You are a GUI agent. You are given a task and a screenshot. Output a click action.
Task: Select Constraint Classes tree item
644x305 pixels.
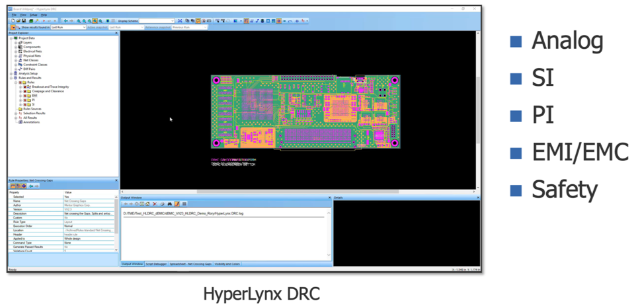35,64
